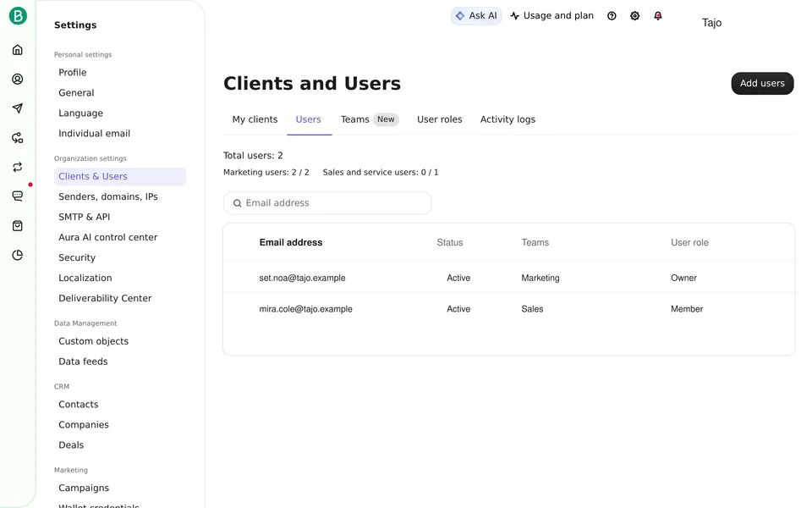The image size is (812, 508).
Task: Open Localization settings
Action: pyautogui.click(x=85, y=278)
